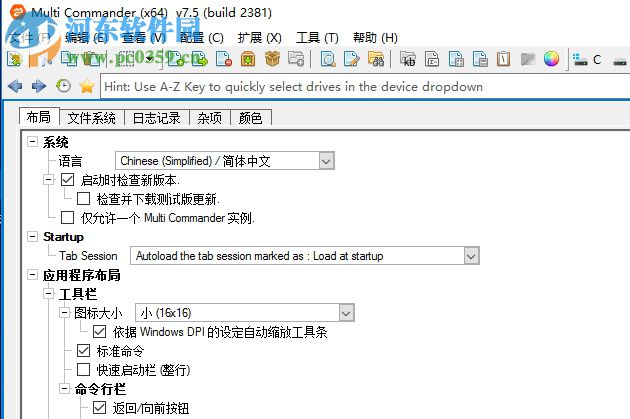Switch to the 颜色 tab
The image size is (630, 419).
click(x=251, y=118)
